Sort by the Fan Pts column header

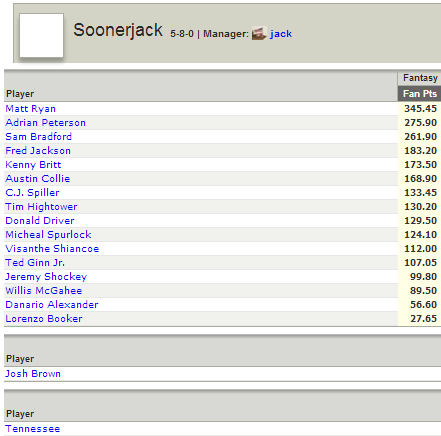(420, 94)
